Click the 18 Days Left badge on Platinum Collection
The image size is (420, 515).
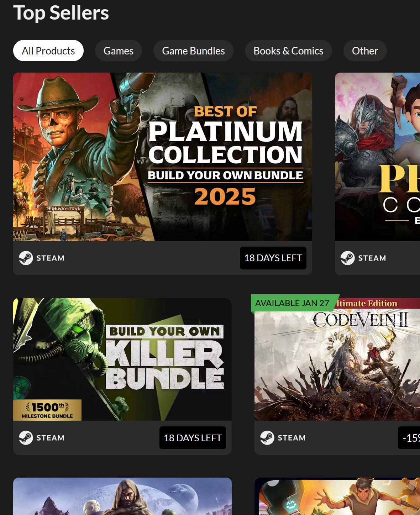click(x=273, y=258)
